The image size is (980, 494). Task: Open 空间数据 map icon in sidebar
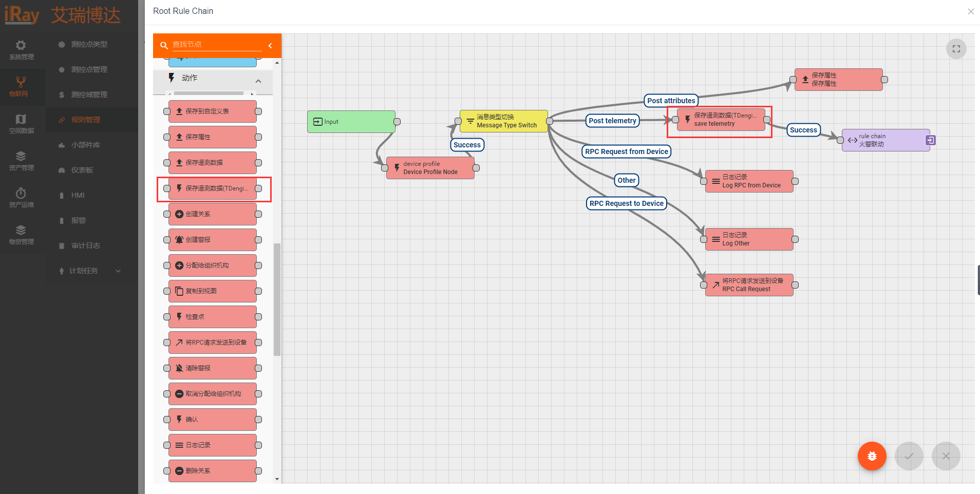(x=21, y=119)
